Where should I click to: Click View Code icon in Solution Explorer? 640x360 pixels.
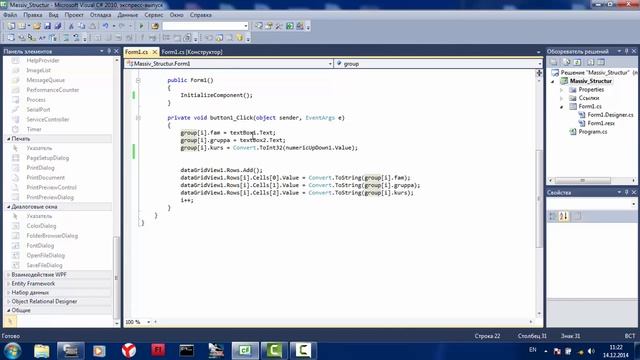pos(591,62)
